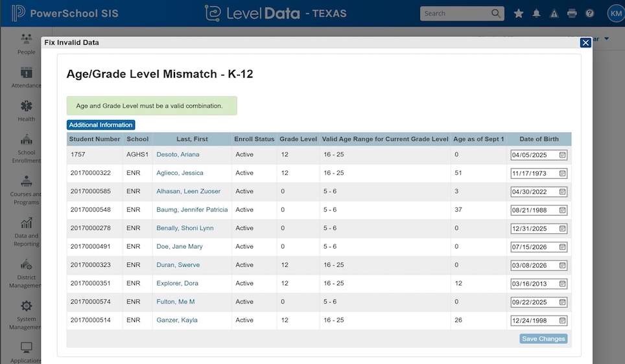Screen dimensions: 625x364
Task: Open the help question mark icon
Action: [589, 14]
